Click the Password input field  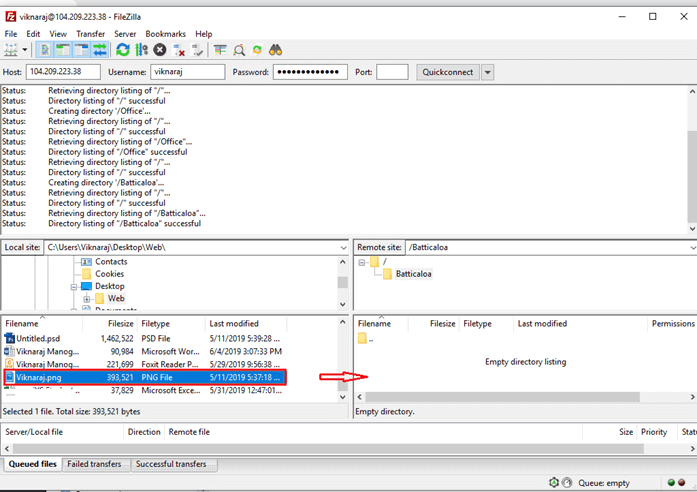[x=310, y=72]
